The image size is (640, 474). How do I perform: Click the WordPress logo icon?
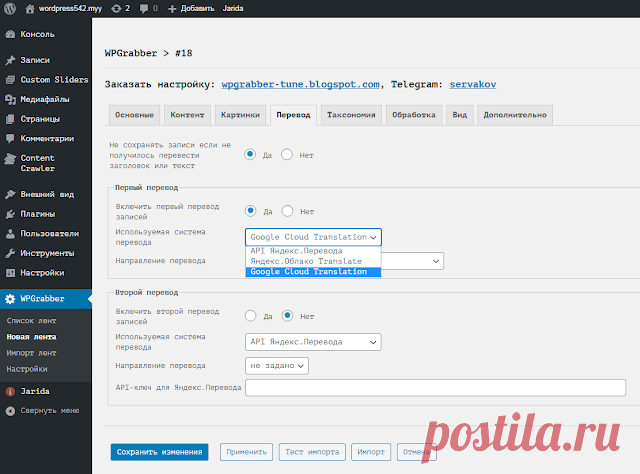coord(10,8)
